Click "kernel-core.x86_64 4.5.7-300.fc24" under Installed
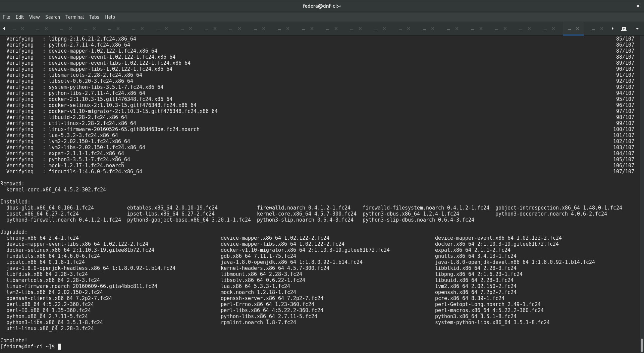644x353 pixels. tap(307, 214)
